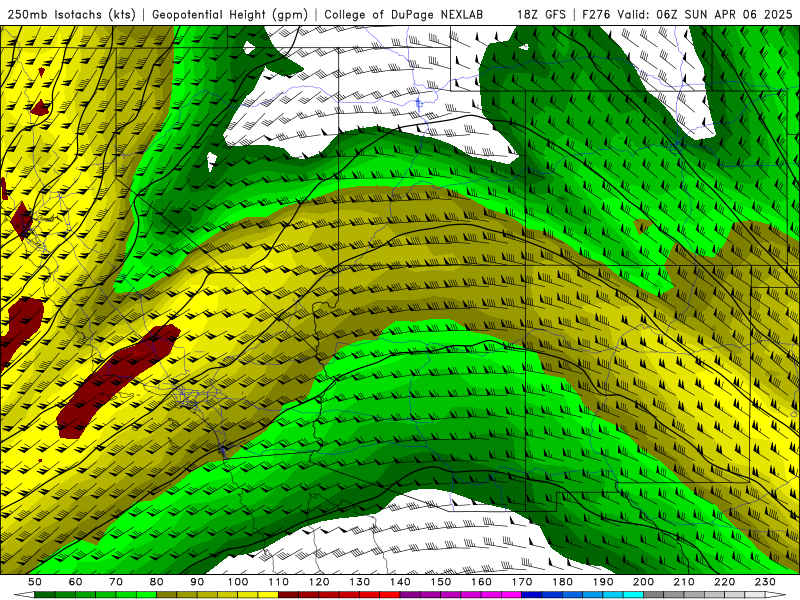Click the '210' label on the color scale
Viewport: 800px width, 600px height.
coord(684,582)
